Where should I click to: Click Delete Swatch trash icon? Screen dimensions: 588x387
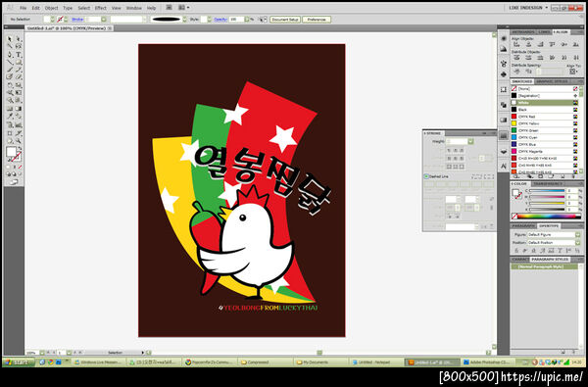(573, 176)
